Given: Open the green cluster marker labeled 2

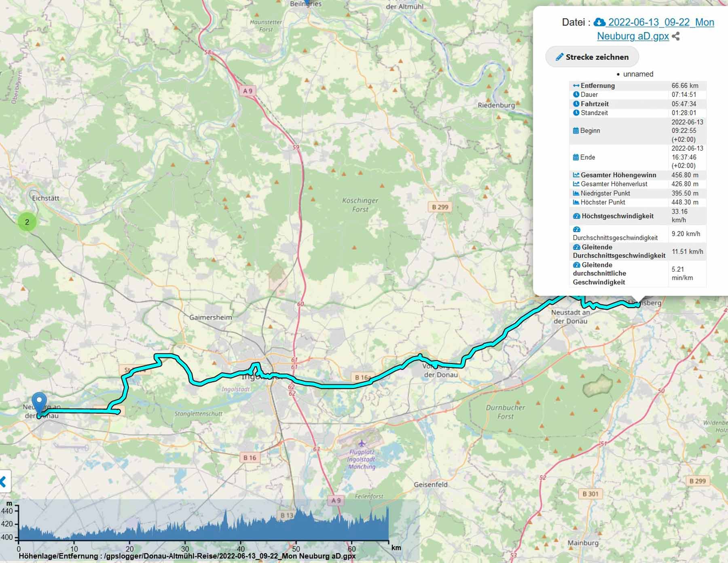Looking at the screenshot, I should coord(27,222).
